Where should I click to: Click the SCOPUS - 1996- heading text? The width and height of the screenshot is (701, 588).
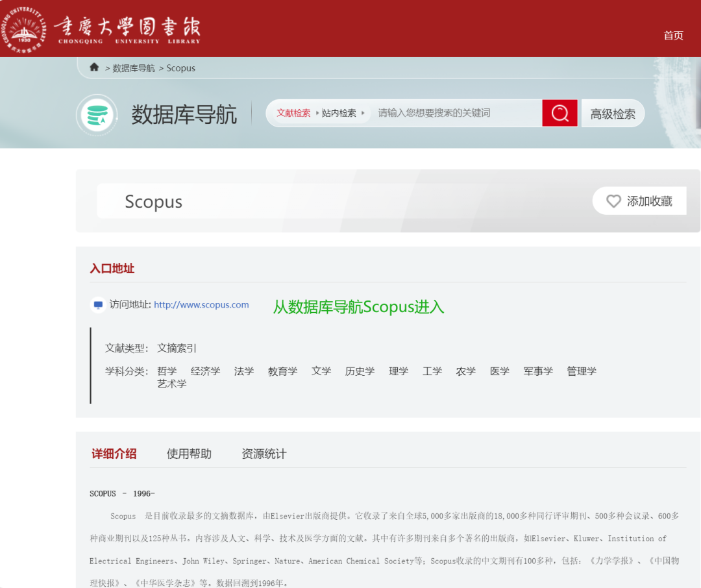pyautogui.click(x=122, y=494)
